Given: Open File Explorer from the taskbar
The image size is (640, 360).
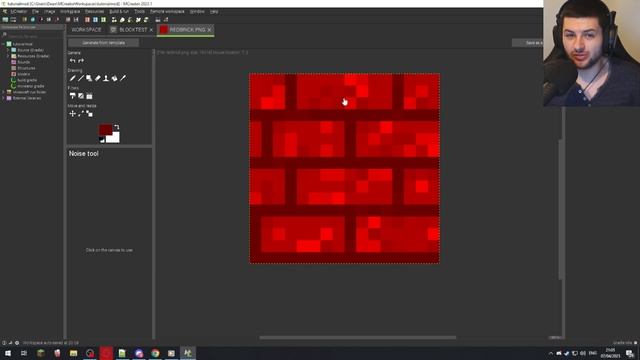Looking at the screenshot, I should click(73, 353).
